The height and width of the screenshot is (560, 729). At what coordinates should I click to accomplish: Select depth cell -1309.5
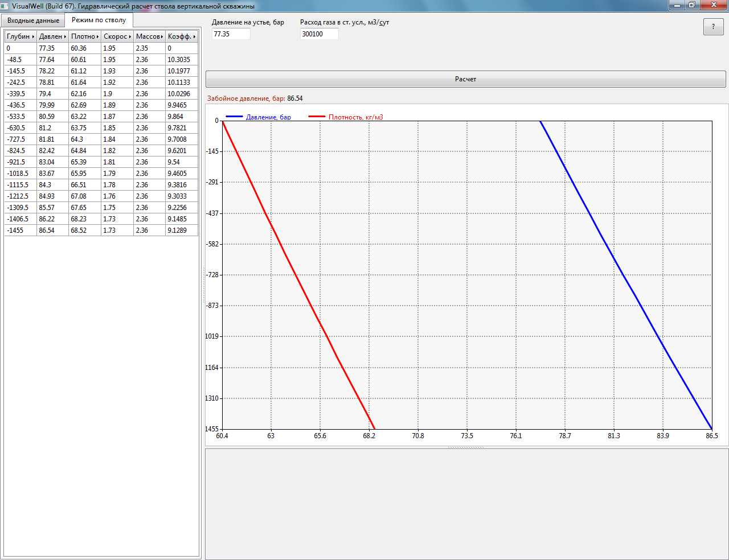point(21,208)
